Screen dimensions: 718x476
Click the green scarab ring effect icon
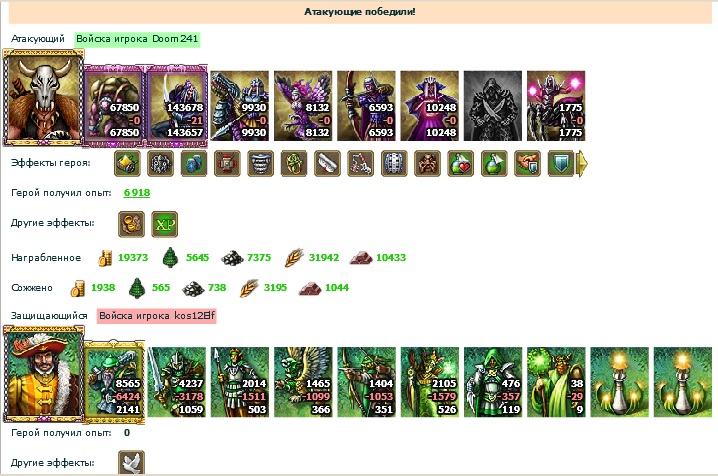pos(294,163)
